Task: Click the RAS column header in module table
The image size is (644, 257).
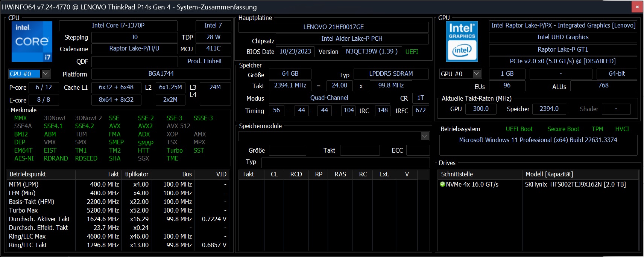Action: coord(340,174)
